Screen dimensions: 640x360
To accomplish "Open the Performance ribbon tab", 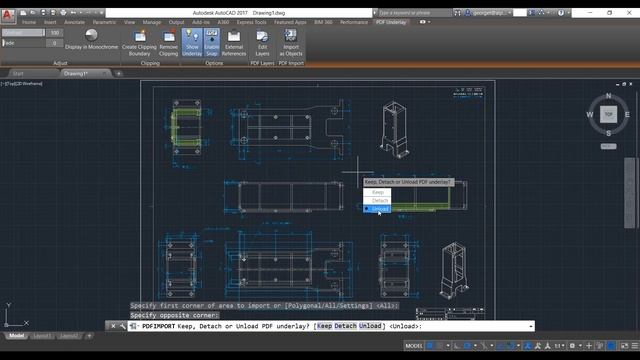I will 353,22.
